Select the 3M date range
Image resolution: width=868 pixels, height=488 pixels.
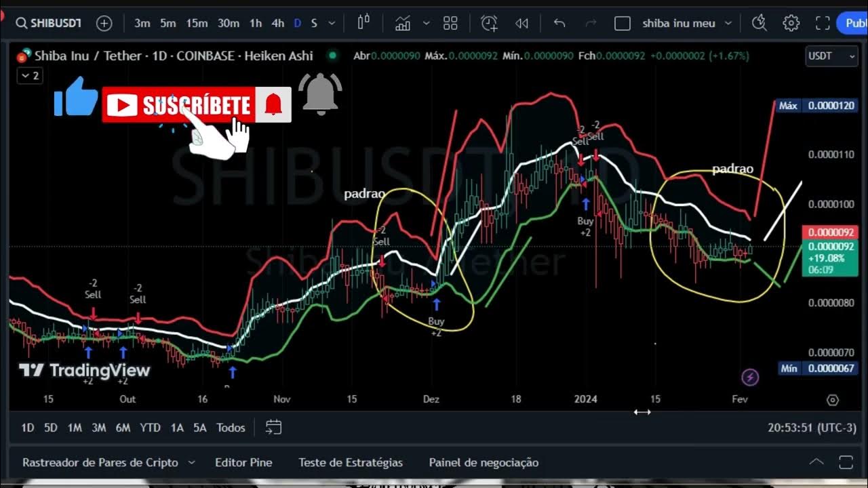coord(99,428)
